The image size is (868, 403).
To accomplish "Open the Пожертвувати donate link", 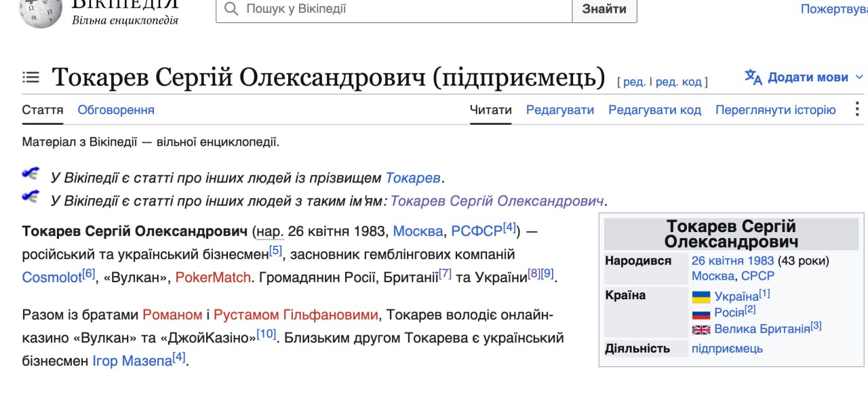I will click(x=834, y=9).
